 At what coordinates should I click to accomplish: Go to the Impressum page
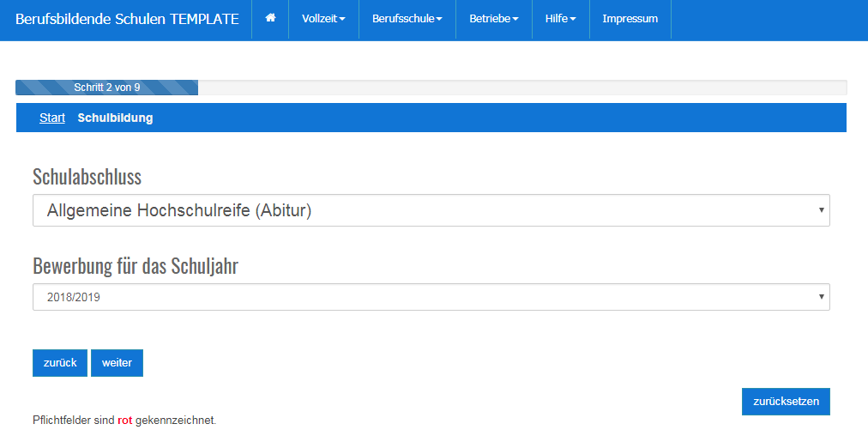click(x=630, y=19)
